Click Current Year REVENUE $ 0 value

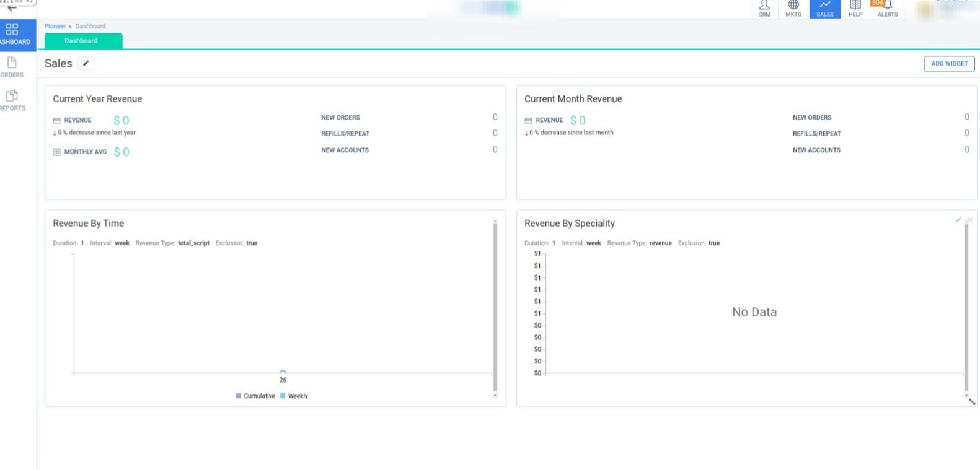(x=121, y=120)
